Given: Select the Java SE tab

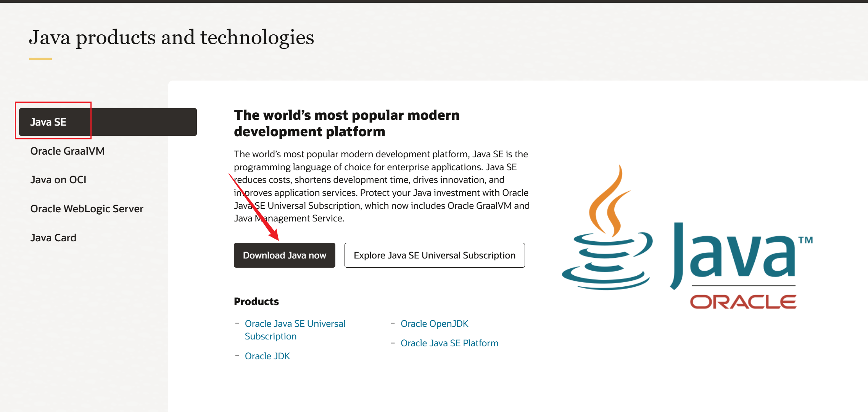Looking at the screenshot, I should (x=108, y=122).
